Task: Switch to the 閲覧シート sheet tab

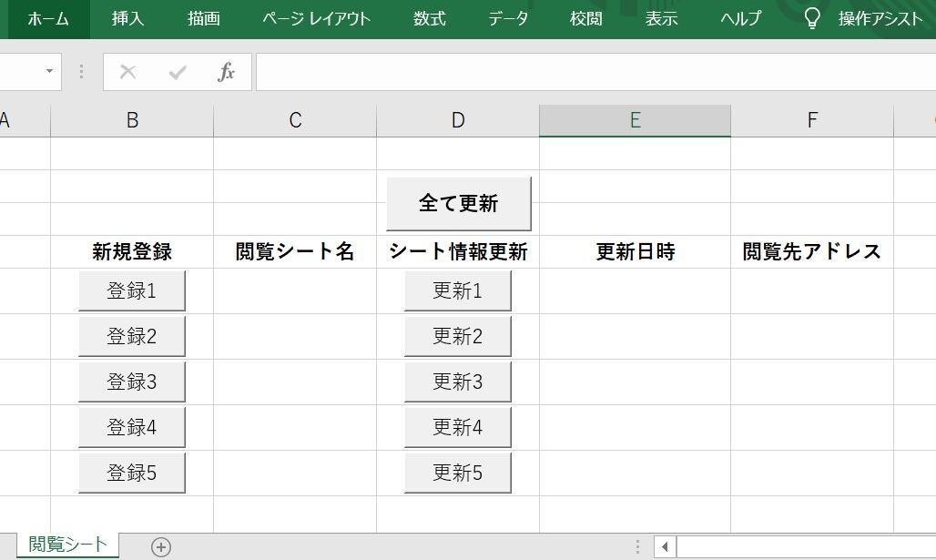Action: (x=67, y=545)
